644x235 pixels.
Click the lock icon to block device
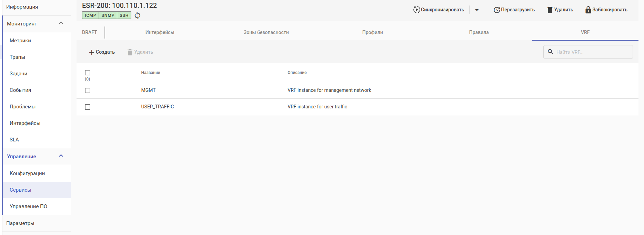click(x=588, y=10)
